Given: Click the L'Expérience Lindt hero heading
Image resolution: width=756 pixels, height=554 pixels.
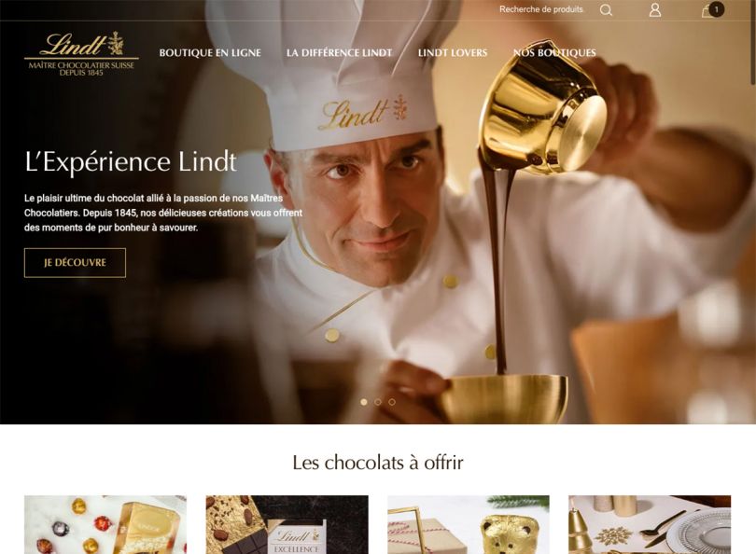Looking at the screenshot, I should (130, 162).
